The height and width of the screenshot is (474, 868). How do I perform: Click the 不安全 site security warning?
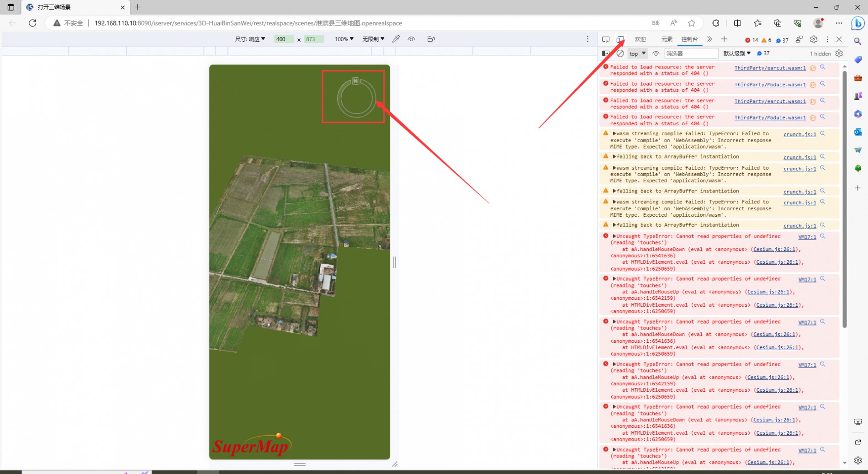click(x=68, y=23)
